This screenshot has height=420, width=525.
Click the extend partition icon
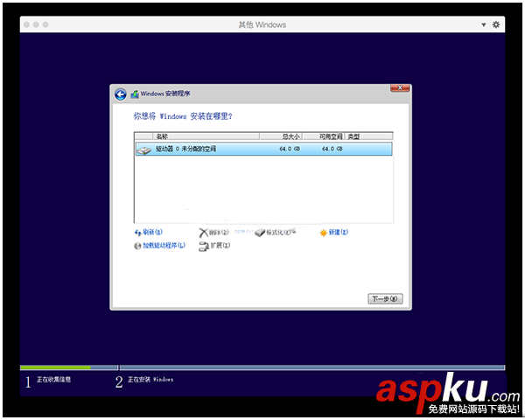click(204, 246)
